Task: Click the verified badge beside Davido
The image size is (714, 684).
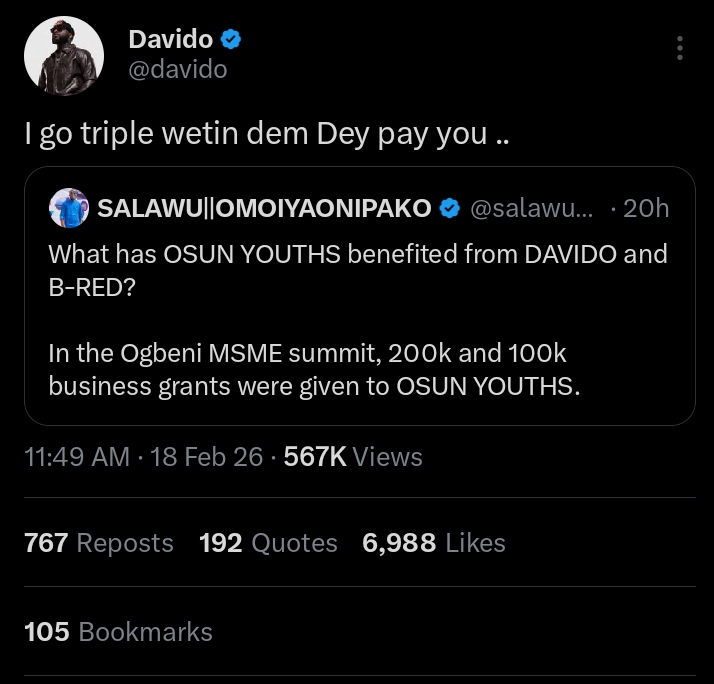Action: 231,40
